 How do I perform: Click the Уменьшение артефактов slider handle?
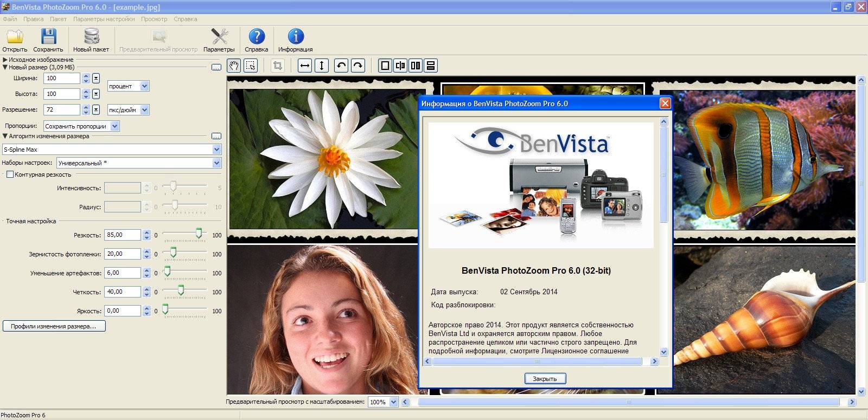tap(167, 272)
